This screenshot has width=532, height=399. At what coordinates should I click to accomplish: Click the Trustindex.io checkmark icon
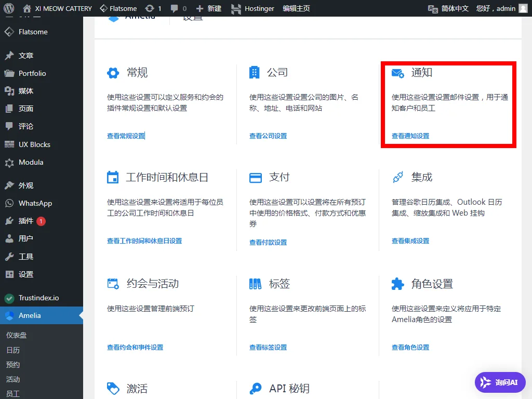(9, 298)
